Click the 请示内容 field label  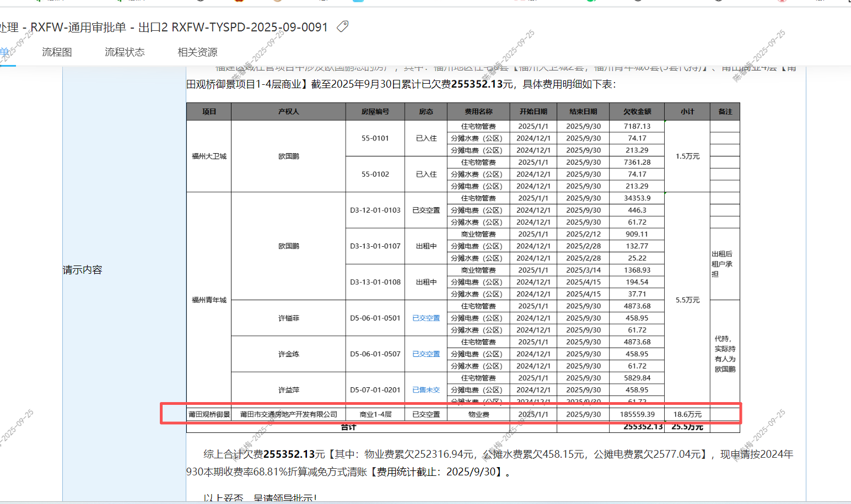pyautogui.click(x=83, y=270)
